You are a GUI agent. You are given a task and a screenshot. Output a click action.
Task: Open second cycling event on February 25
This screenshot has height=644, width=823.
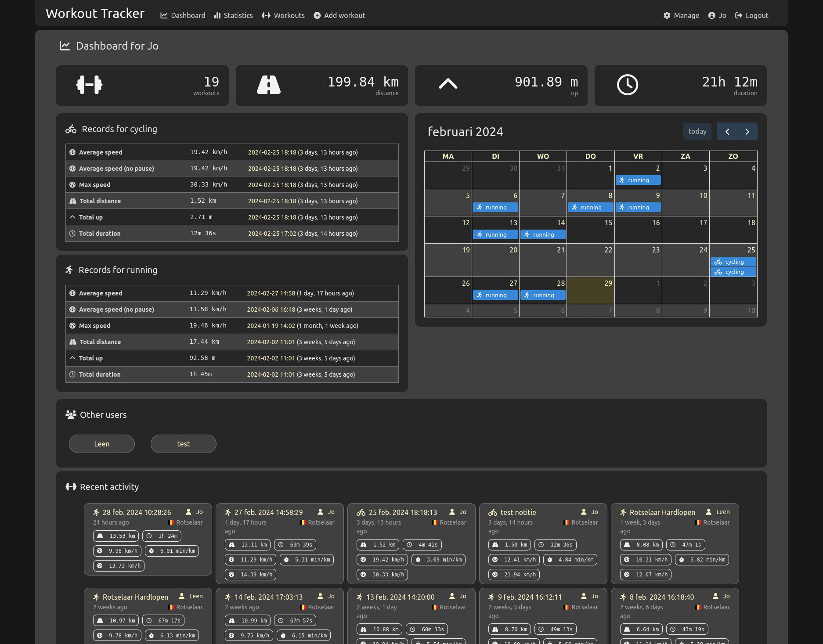coord(733,272)
